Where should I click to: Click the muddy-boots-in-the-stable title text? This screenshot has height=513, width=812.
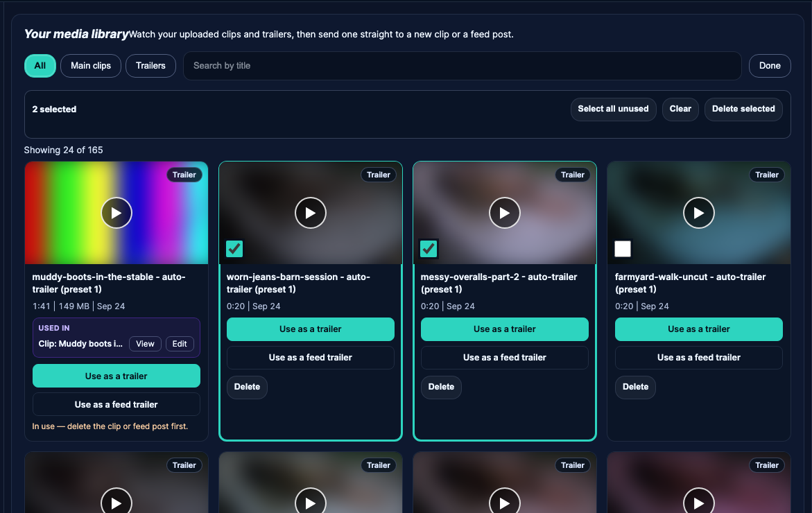click(x=109, y=283)
